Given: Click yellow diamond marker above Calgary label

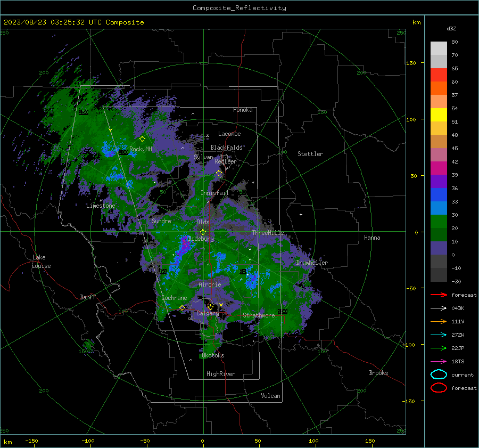Looking at the screenshot, I should (x=210, y=307).
